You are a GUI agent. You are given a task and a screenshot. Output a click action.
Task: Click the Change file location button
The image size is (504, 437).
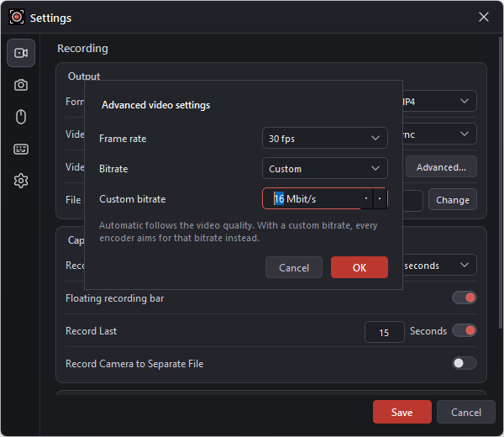(x=453, y=200)
